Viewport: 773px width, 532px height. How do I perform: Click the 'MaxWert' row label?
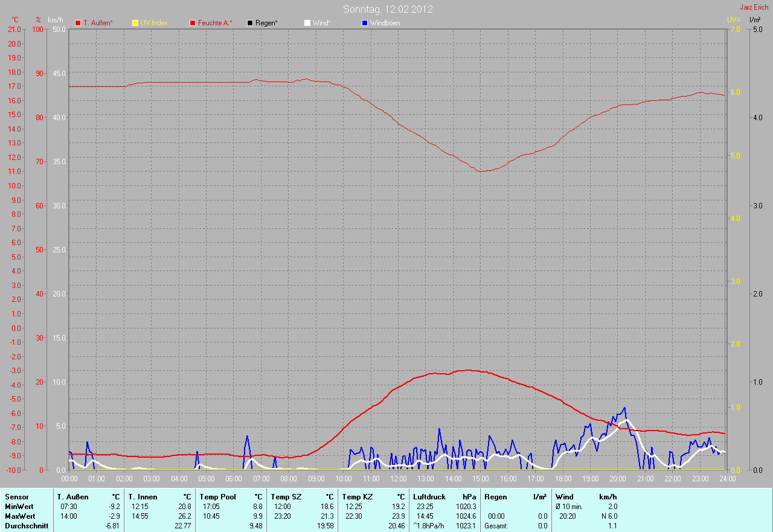coord(20,516)
